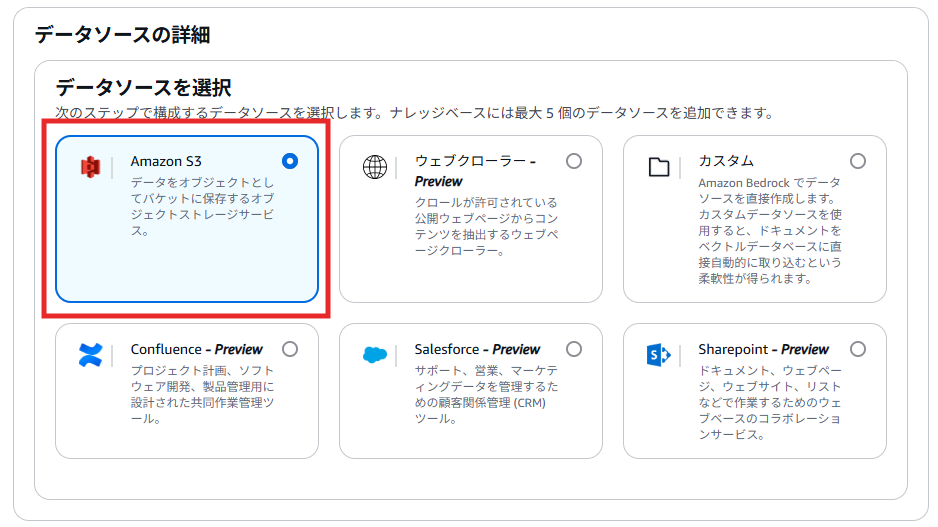Select the Salesforce radio button
This screenshot has width=938, height=527.
click(574, 349)
